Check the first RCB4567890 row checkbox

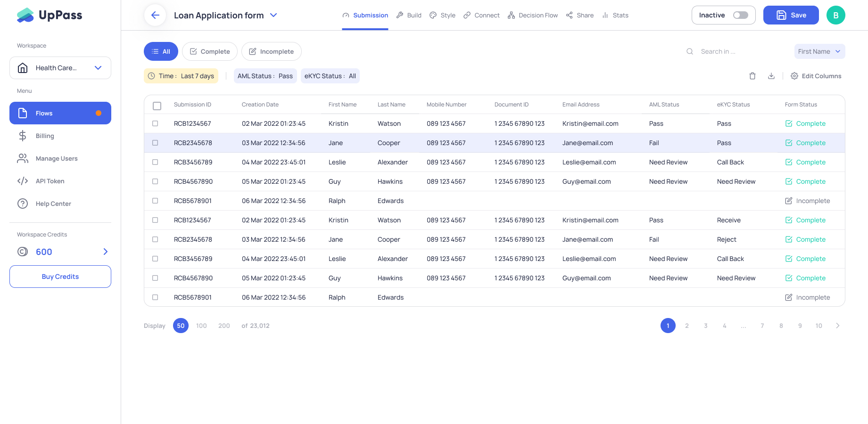(155, 181)
